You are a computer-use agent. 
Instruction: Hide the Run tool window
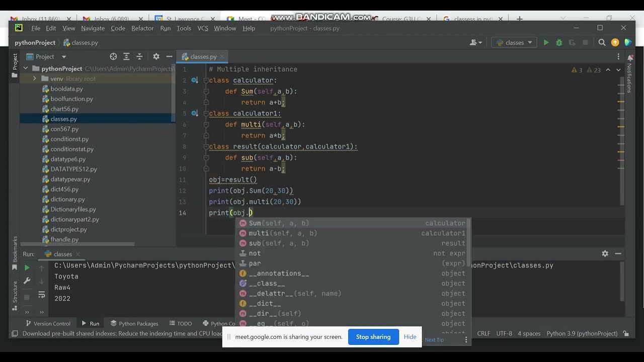(x=618, y=254)
